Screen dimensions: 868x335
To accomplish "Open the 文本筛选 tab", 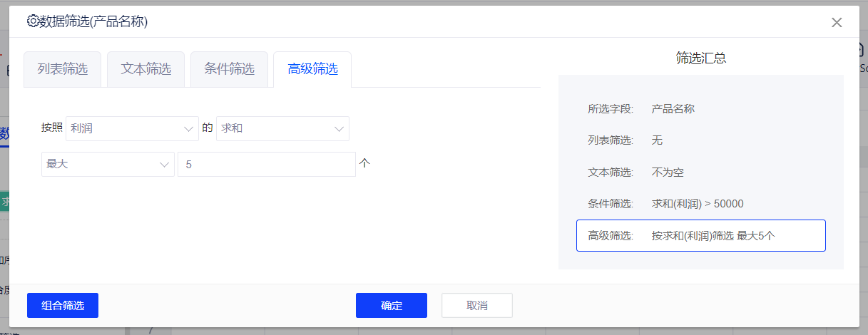I will (x=146, y=69).
